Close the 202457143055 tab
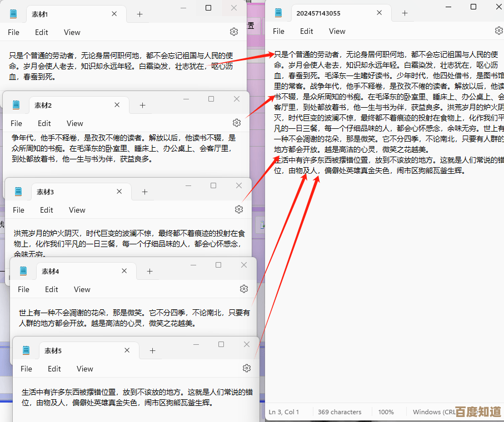The height and width of the screenshot is (422, 504). point(380,13)
